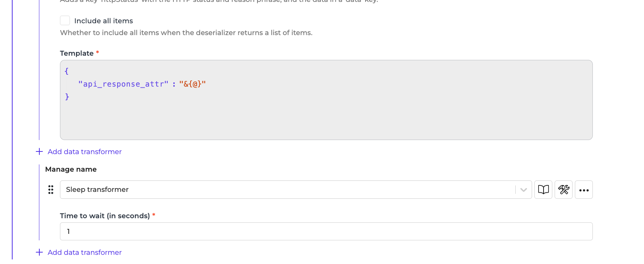Click the Time to wait label
The width and height of the screenshot is (644, 264).
pyautogui.click(x=105, y=216)
